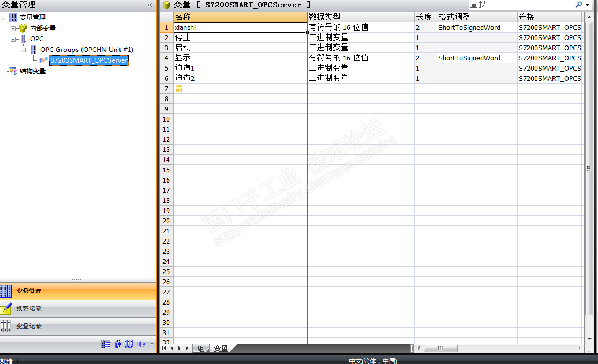Click vertical scrollbar down arrow
598x364 pixels.
[x=589, y=339]
